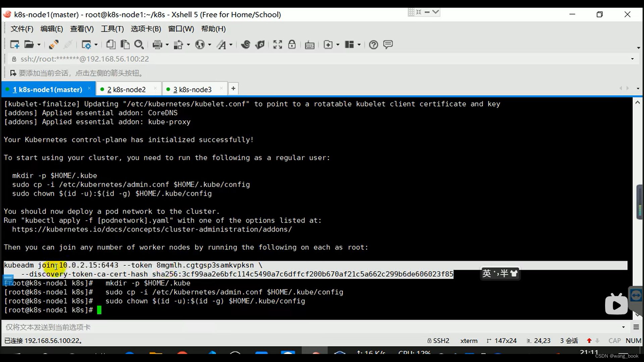Open 编辑(E) menu
The width and height of the screenshot is (644, 362).
(51, 28)
